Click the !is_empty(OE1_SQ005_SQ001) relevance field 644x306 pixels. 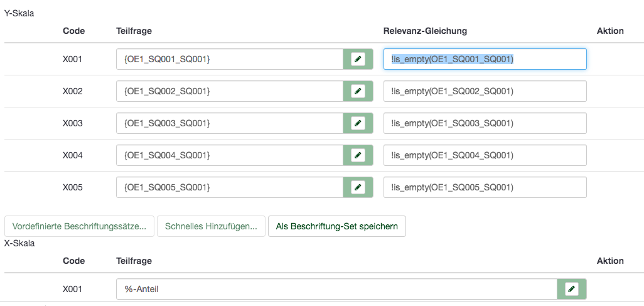click(485, 187)
